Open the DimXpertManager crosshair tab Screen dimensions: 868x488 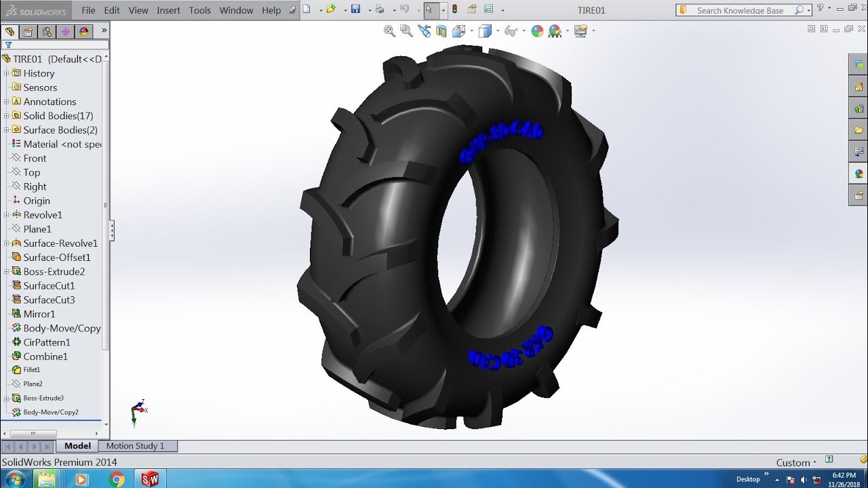point(65,31)
